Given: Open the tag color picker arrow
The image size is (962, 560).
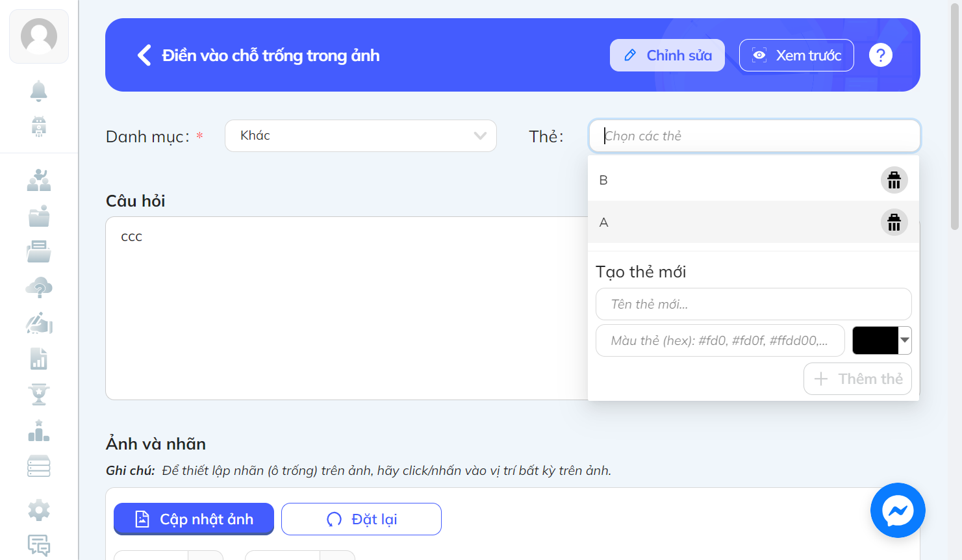Looking at the screenshot, I should pyautogui.click(x=905, y=340).
